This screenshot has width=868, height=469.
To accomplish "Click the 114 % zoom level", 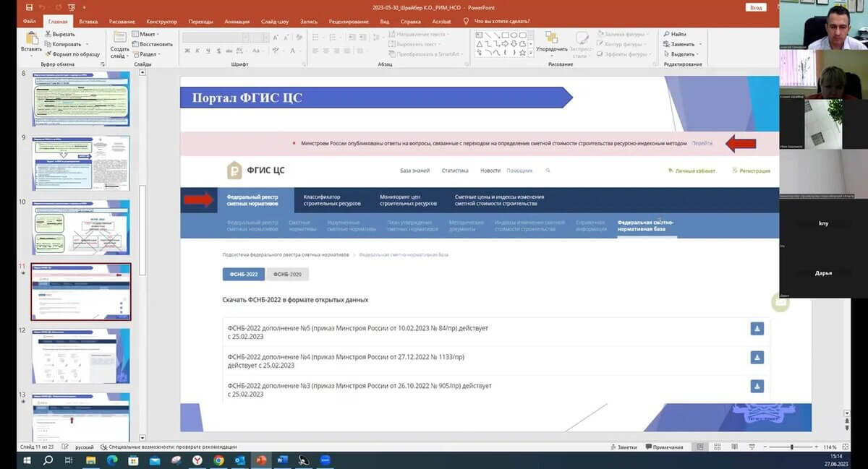I will (x=830, y=447).
